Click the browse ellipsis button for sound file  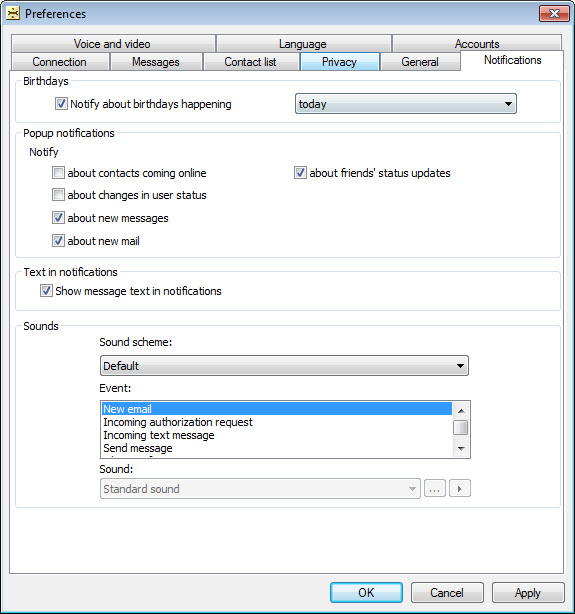coord(435,488)
